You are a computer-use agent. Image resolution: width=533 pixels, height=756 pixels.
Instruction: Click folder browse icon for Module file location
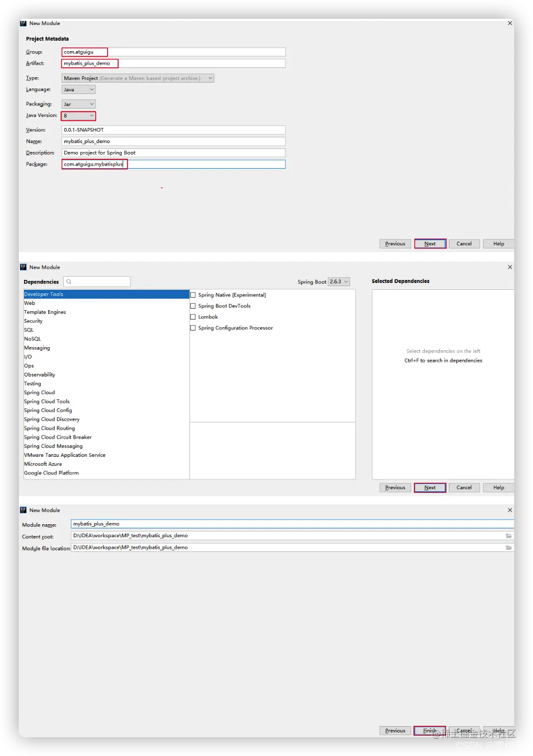click(x=508, y=548)
